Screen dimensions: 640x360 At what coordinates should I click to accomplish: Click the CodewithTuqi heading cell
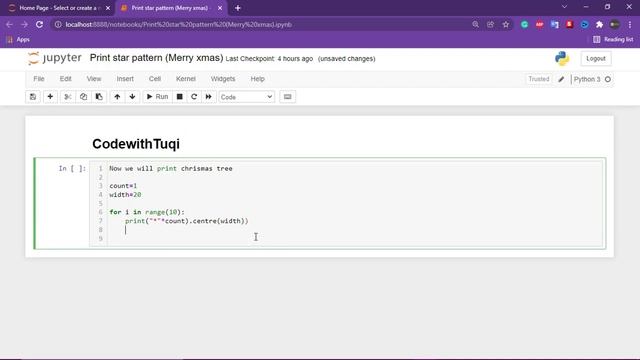pyautogui.click(x=136, y=144)
